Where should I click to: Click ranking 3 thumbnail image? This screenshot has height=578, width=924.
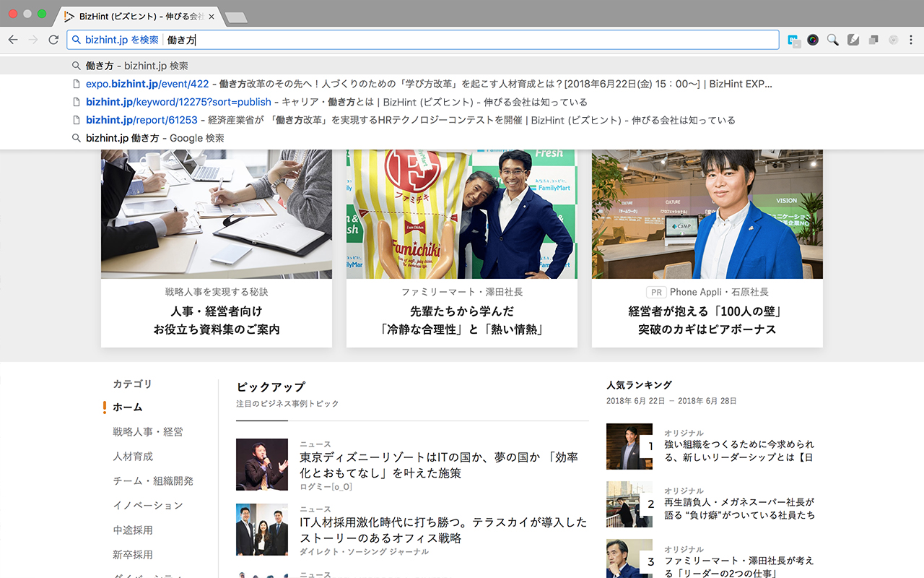tap(629, 558)
